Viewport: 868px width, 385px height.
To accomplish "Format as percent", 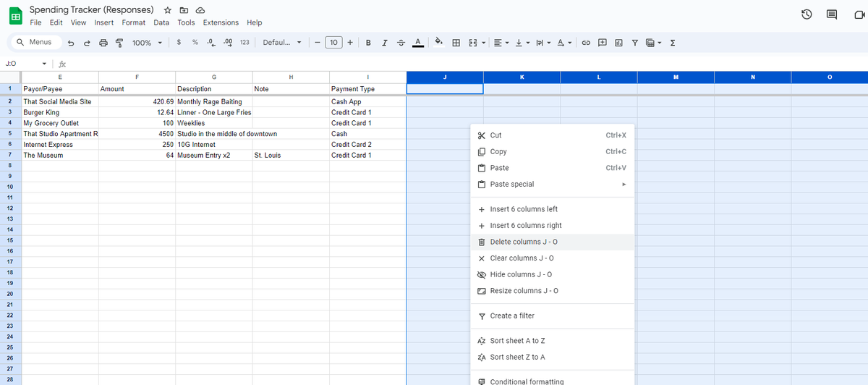I will (195, 42).
